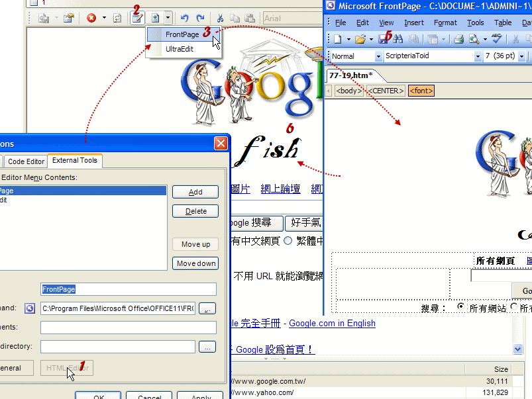Click the Cut scissors icon beside Redo

click(220, 18)
